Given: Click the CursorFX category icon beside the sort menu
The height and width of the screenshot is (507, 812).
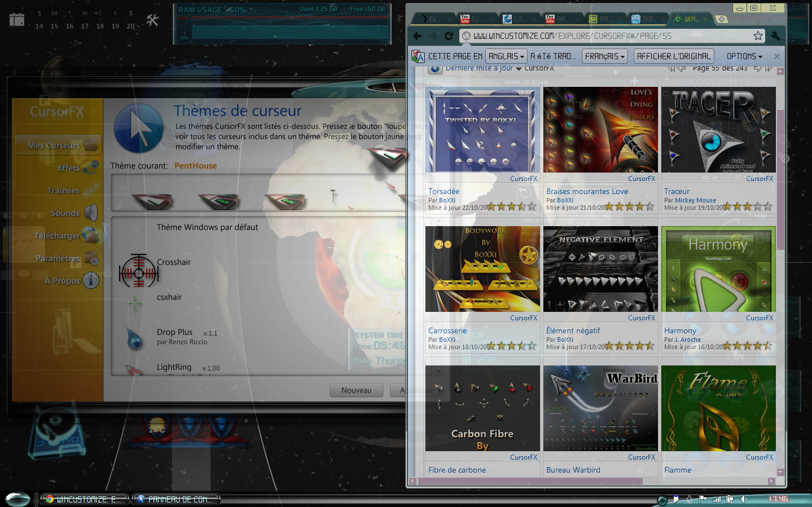Looking at the screenshot, I should coord(435,69).
